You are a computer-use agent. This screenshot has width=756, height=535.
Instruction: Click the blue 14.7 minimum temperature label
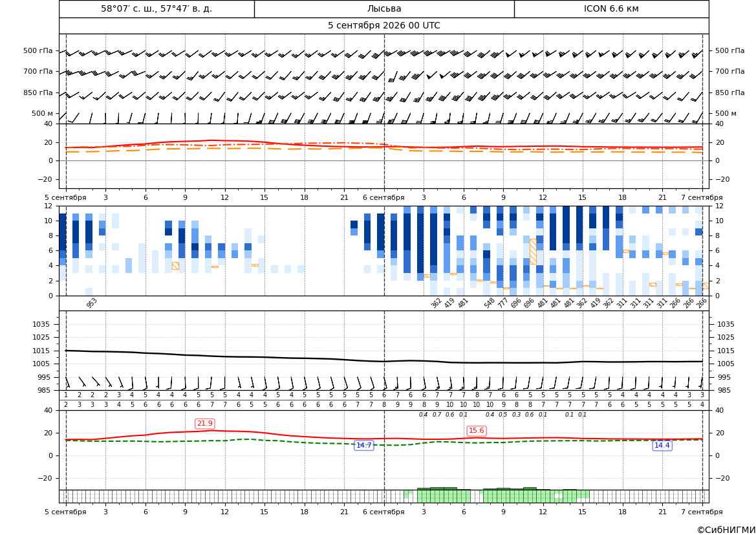363,445
